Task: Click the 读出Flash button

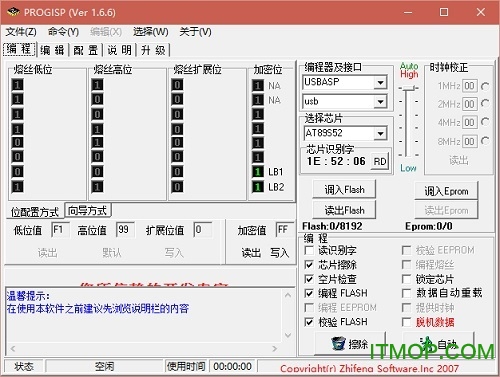Action: pos(344,210)
